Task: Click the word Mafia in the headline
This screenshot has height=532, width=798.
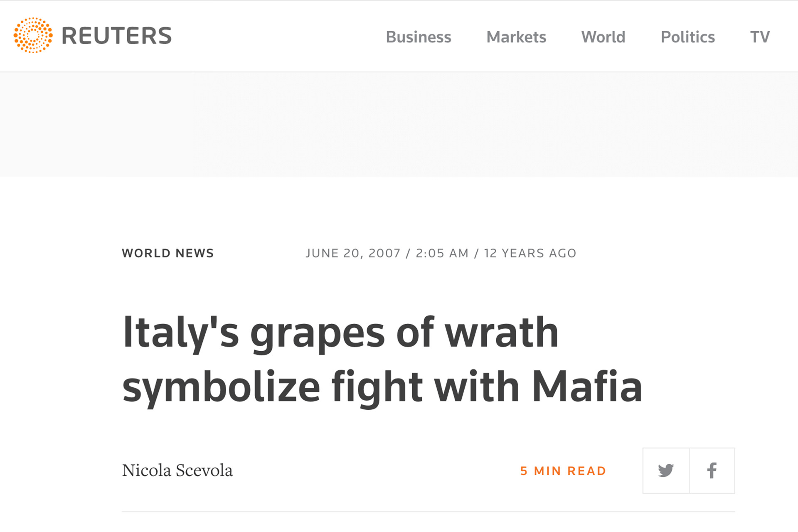Action: [587, 387]
